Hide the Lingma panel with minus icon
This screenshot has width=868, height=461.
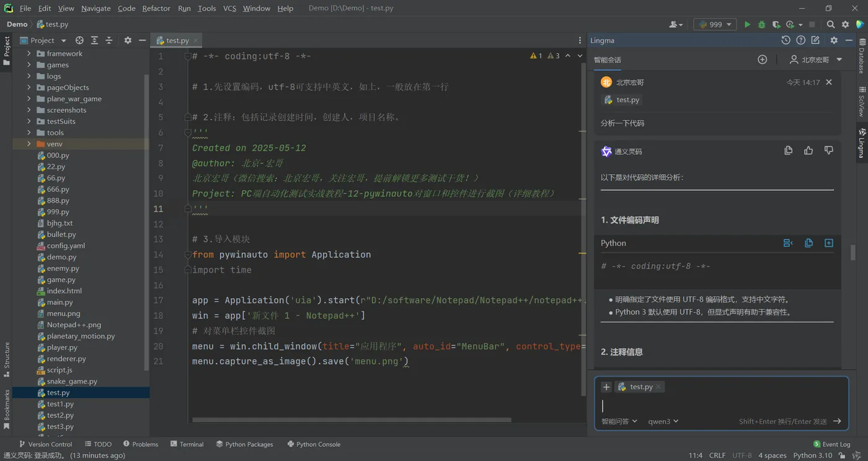click(849, 40)
